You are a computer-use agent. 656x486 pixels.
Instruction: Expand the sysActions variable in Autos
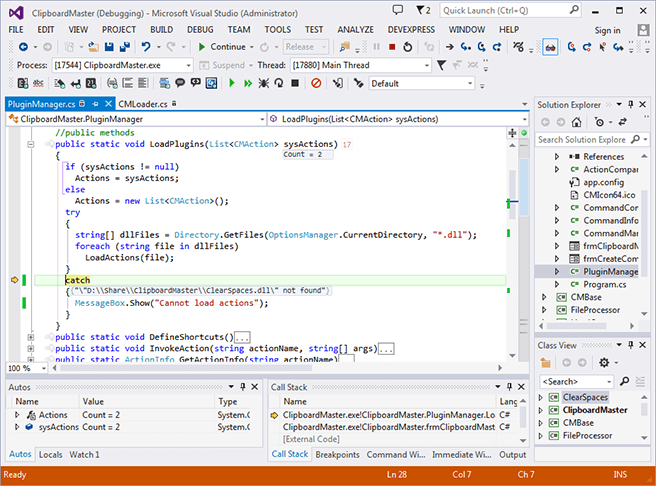(17, 427)
